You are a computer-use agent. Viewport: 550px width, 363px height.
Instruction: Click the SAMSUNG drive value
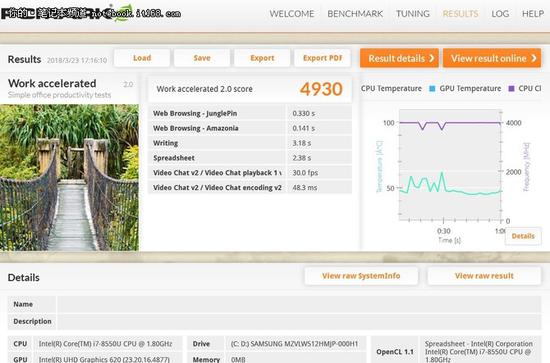[294, 344]
